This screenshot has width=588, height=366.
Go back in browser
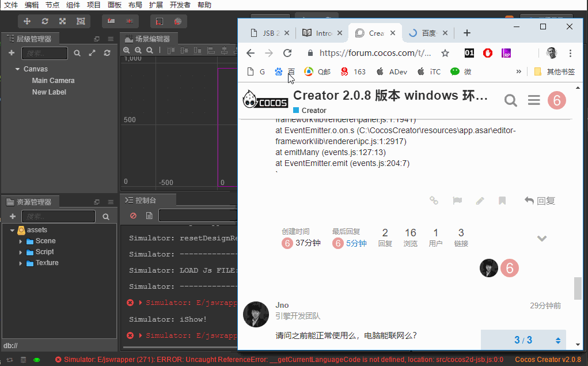[x=251, y=53]
